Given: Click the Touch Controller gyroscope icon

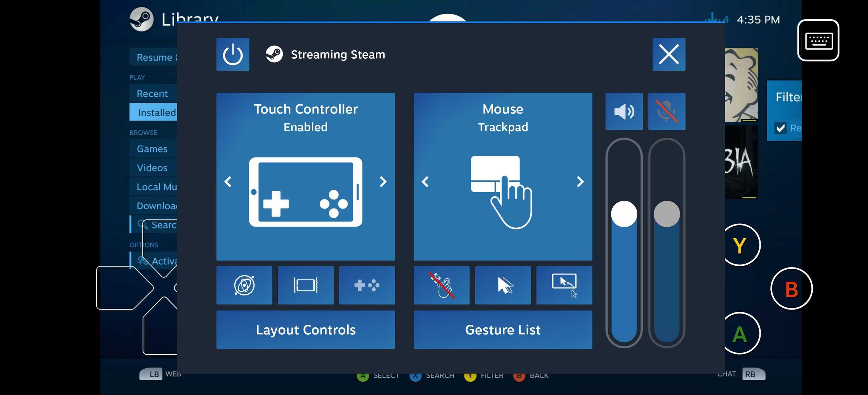Looking at the screenshot, I should click(244, 285).
